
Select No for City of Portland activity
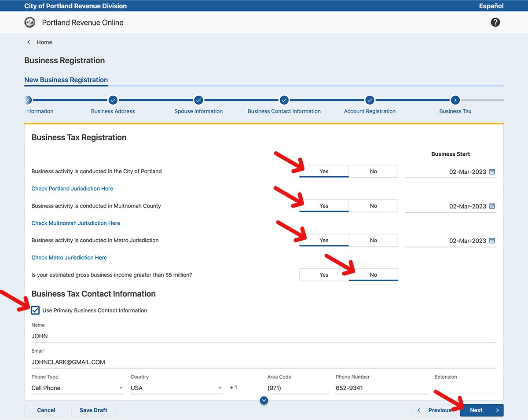pyautogui.click(x=373, y=172)
